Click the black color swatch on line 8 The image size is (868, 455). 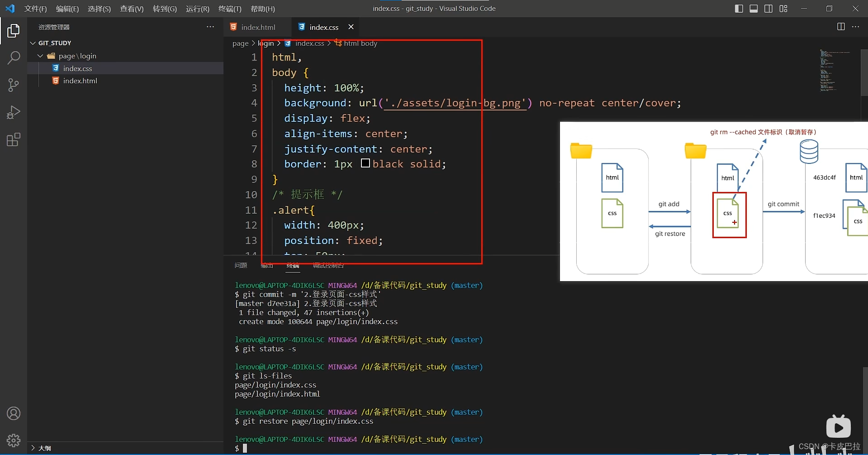(365, 163)
